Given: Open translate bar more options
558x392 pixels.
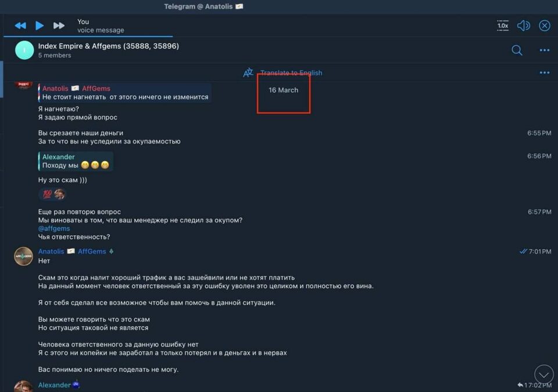Looking at the screenshot, I should pyautogui.click(x=545, y=73).
